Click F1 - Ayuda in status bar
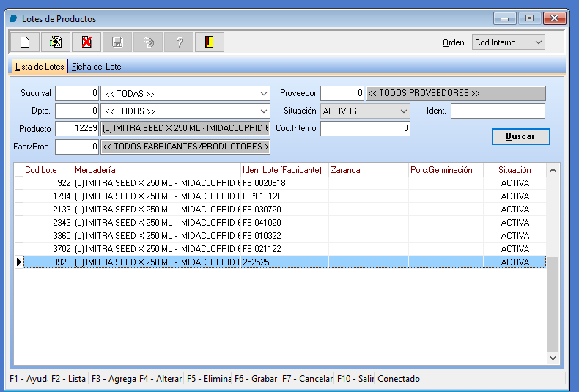Screen dimensions: 579x392 coord(29,379)
